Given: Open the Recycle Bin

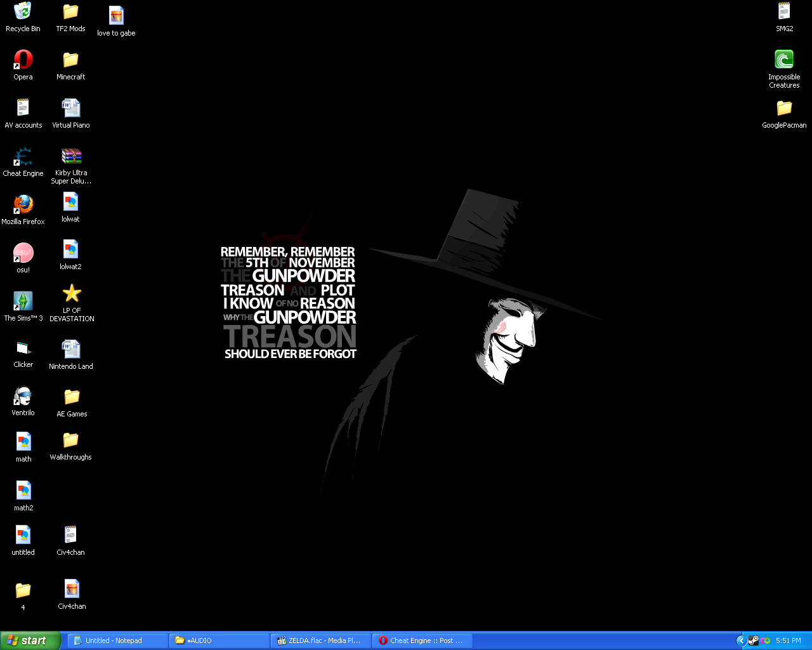Looking at the screenshot, I should pos(23,13).
